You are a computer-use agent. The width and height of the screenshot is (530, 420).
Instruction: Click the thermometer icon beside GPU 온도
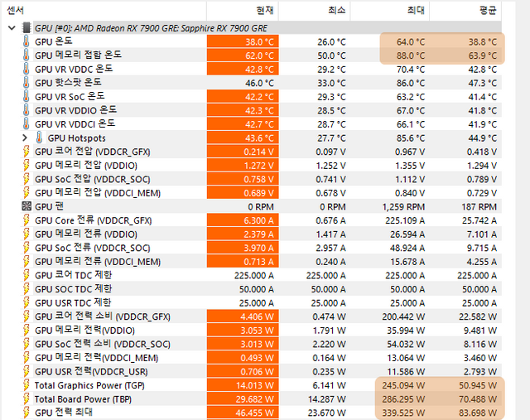26,41
